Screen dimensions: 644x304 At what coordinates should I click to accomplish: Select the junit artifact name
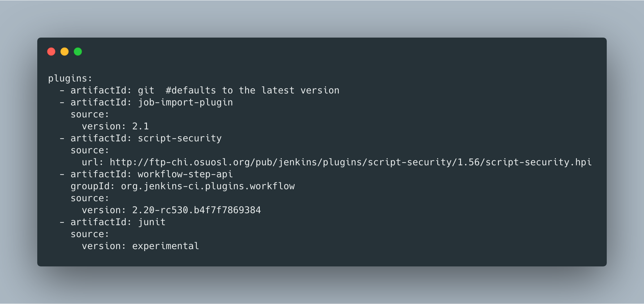pos(152,222)
